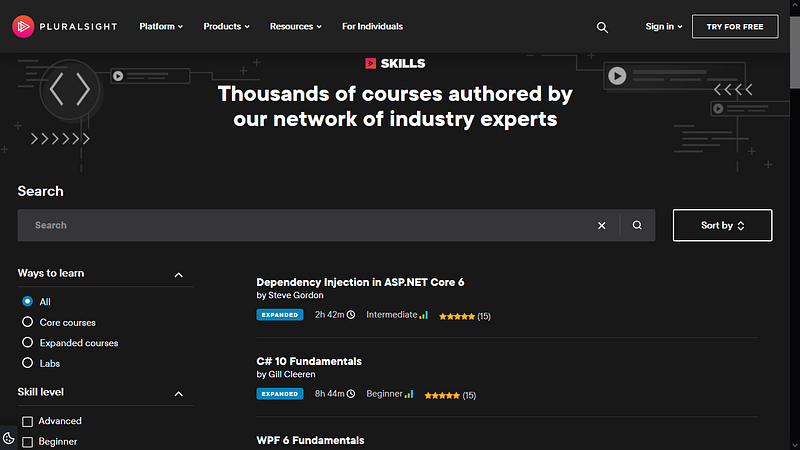The width and height of the screenshot is (800, 450).
Task: Click clock icon next to 2h 42m
Action: coord(351,315)
